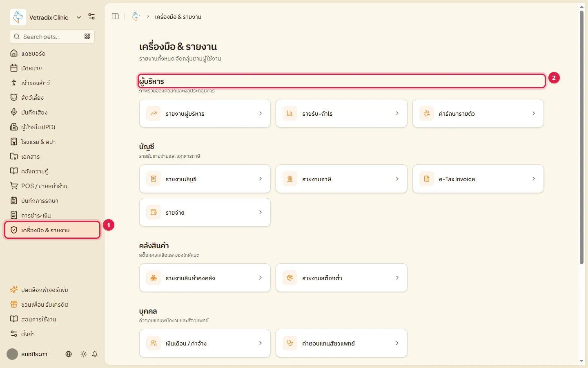Open การชำระเงิน in sidebar

[52, 215]
